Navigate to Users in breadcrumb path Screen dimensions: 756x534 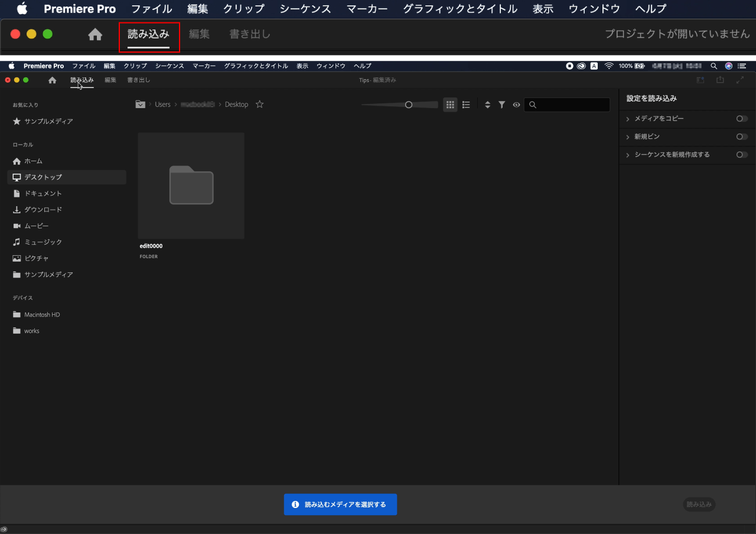pos(162,105)
